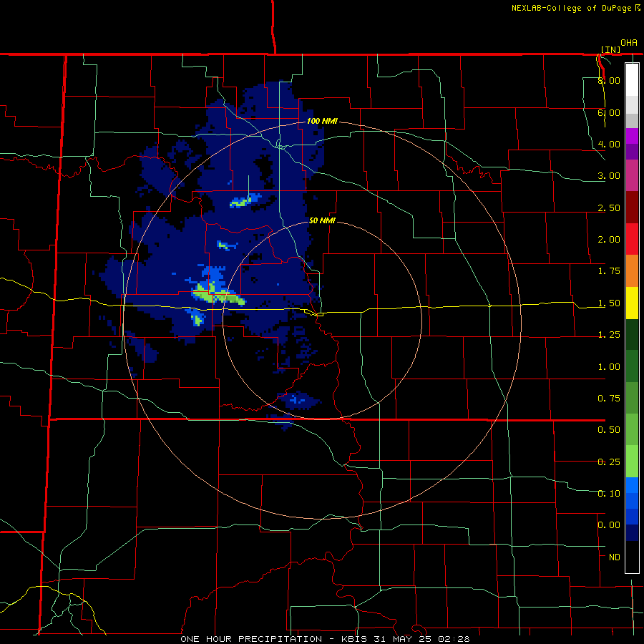644x644 pixels.
Task: Click the pink legend swatch
Action: click(632, 175)
